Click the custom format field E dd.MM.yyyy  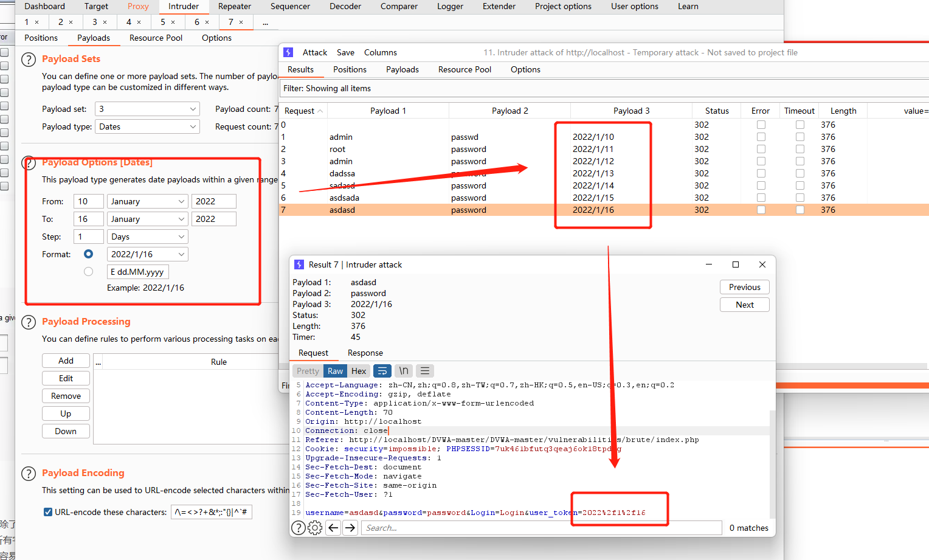[138, 272]
